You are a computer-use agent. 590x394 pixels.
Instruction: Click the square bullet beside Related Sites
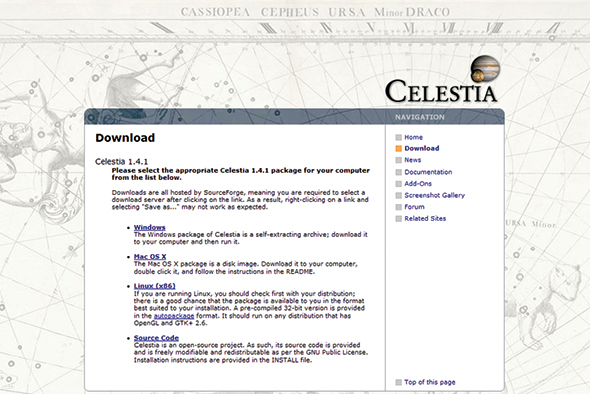398,219
